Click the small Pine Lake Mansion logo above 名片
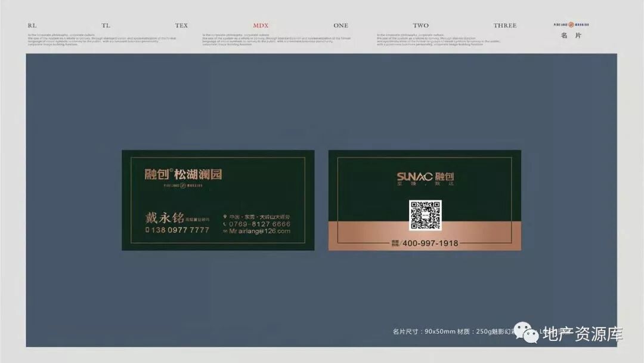644x363 pixels. 571,24
